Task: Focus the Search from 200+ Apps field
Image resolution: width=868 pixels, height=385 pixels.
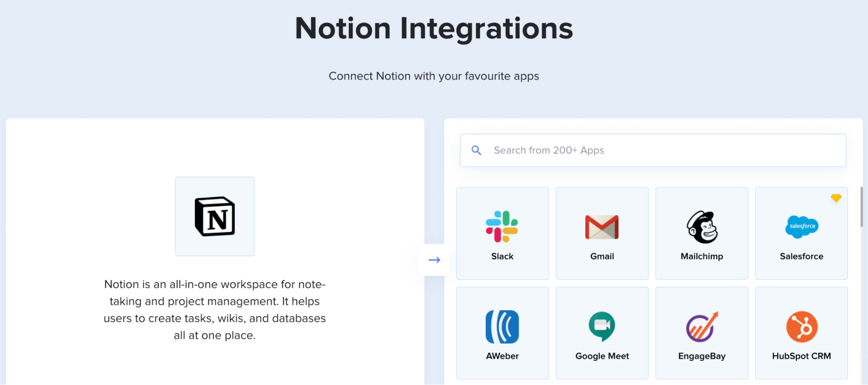Action: click(x=653, y=150)
